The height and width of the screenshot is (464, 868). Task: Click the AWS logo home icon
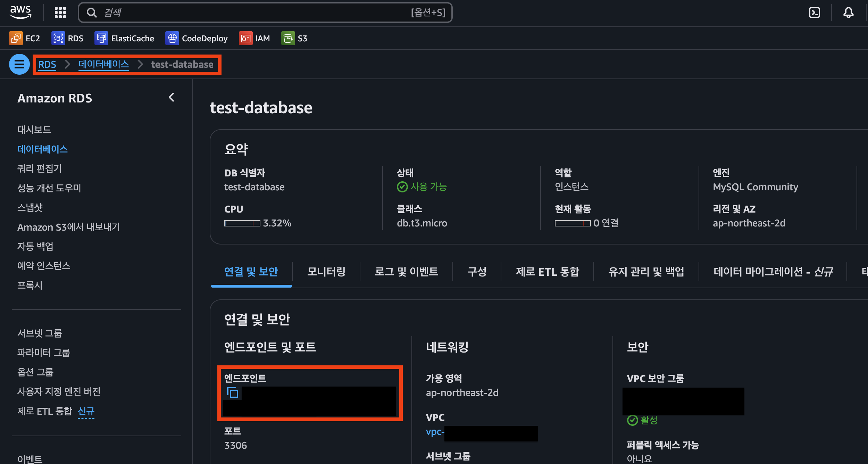coord(20,12)
